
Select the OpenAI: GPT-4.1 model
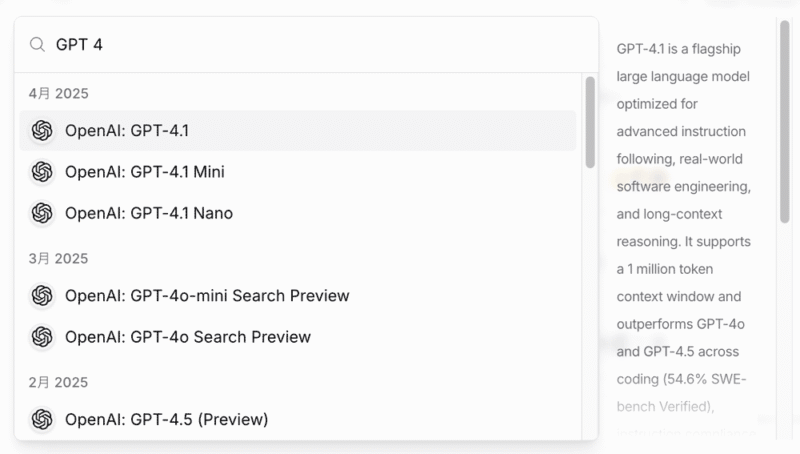298,131
